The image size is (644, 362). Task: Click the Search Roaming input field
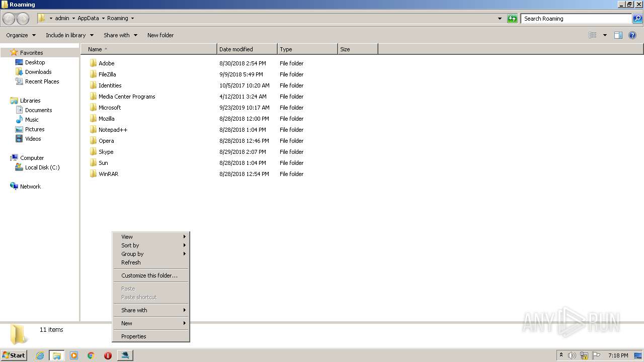click(576, 19)
